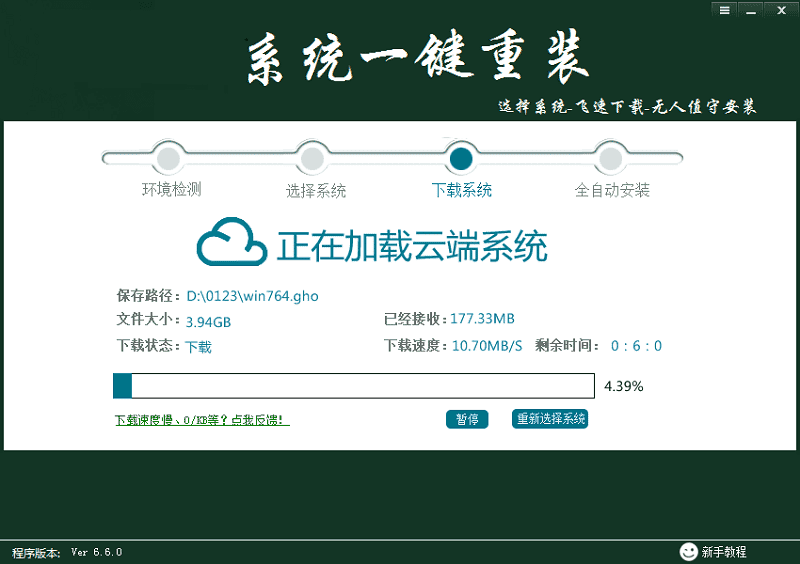Click the cloud loading icon
Viewport: 800px width, 564px height.
(x=232, y=242)
